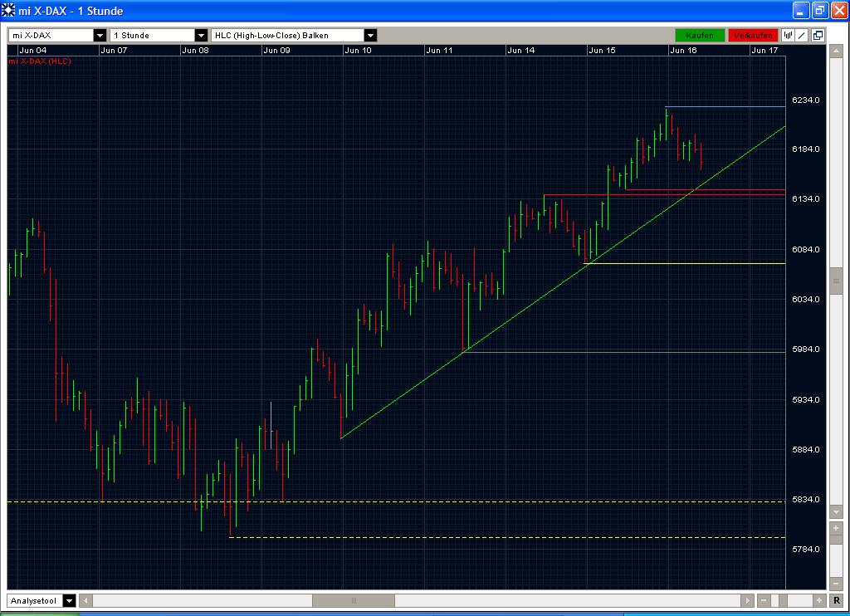
Task: Click the R reset button
Action: 837,600
